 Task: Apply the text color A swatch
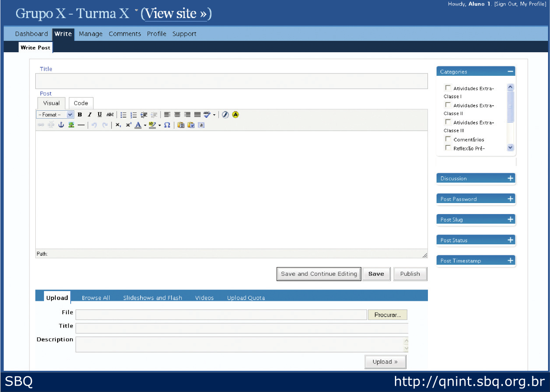[138, 125]
